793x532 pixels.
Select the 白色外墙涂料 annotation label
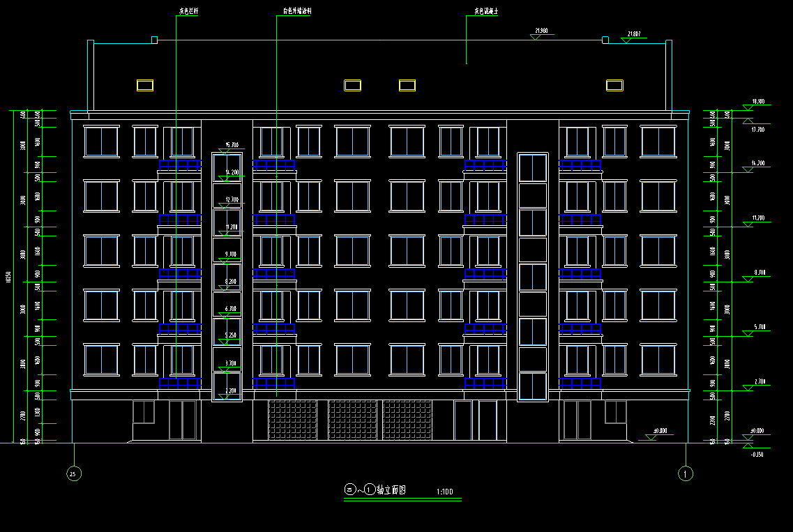point(297,12)
